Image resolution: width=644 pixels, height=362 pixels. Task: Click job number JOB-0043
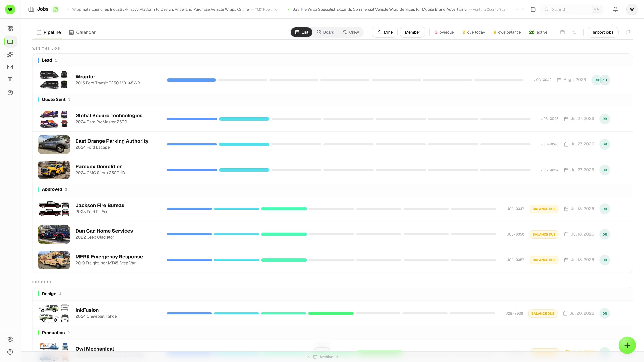[550, 119]
